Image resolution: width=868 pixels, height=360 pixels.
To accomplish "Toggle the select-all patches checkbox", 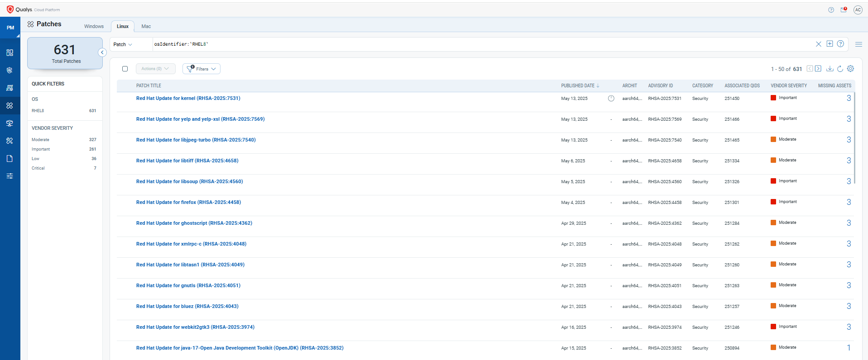I will click(125, 69).
